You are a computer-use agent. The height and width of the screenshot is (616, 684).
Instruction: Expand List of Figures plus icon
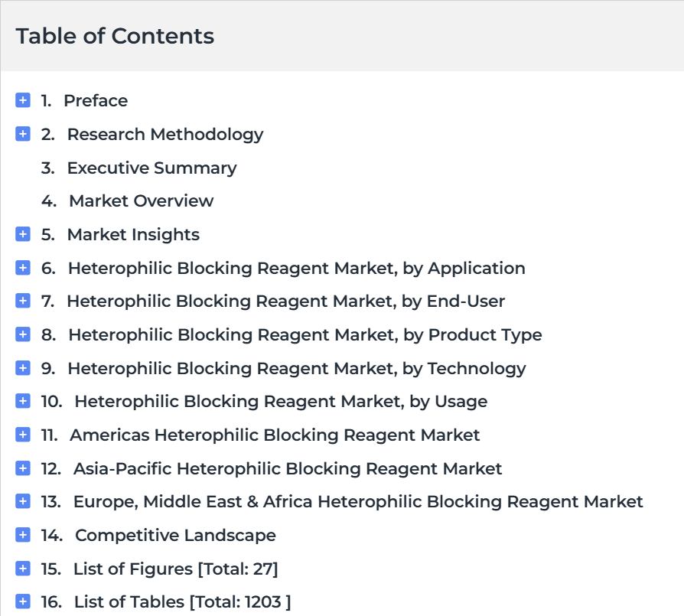click(x=23, y=569)
